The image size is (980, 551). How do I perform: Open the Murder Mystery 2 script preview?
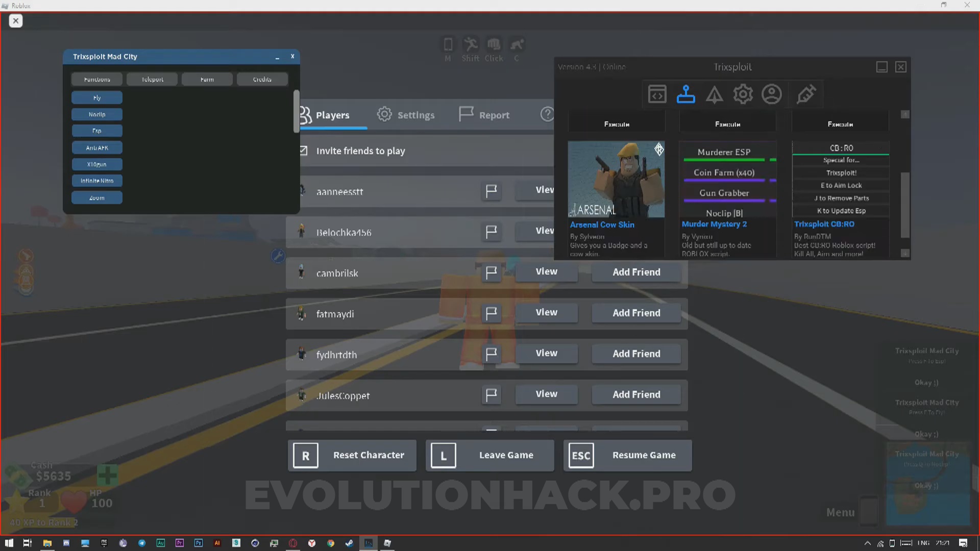728,179
